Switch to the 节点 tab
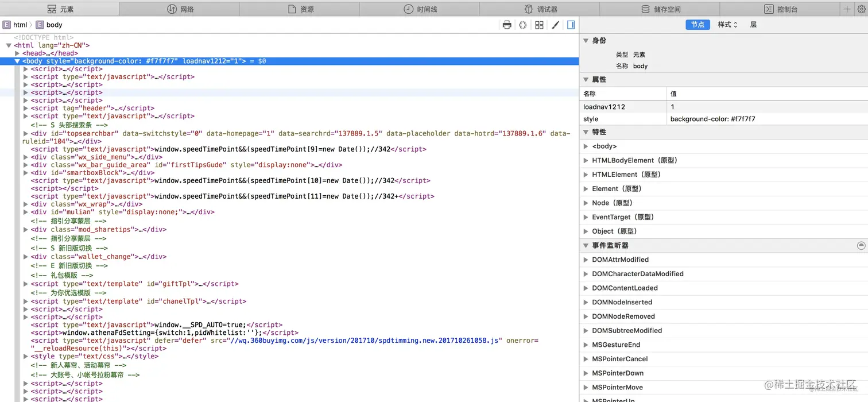 click(697, 25)
